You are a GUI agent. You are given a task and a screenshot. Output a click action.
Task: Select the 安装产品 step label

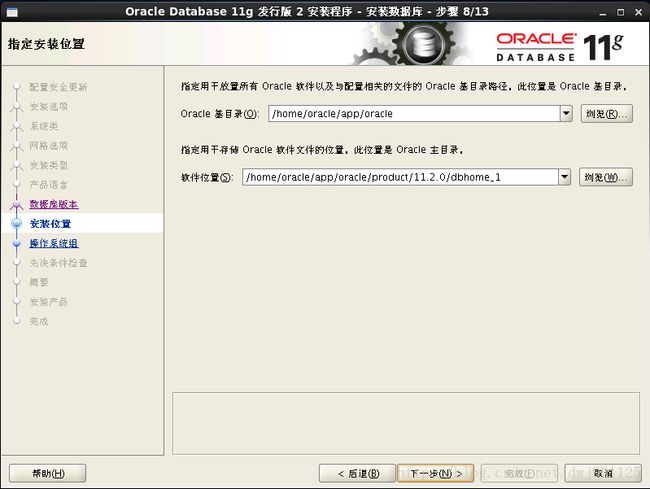click(x=49, y=302)
